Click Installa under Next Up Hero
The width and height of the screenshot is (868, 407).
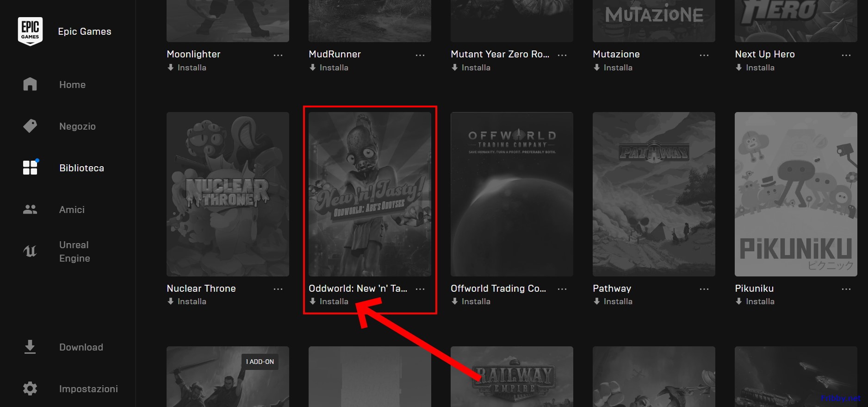(755, 68)
